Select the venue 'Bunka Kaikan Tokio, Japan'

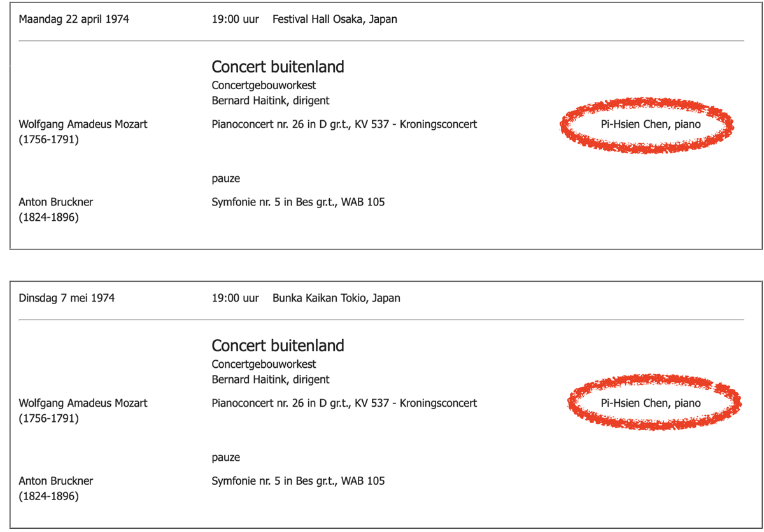pos(336,298)
